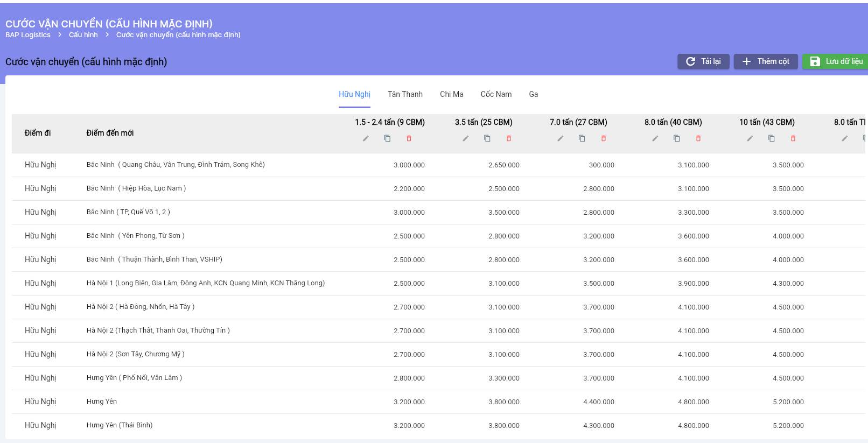Open the BAP Logistics breadcrumb link
This screenshot has width=868, height=443.
point(28,35)
